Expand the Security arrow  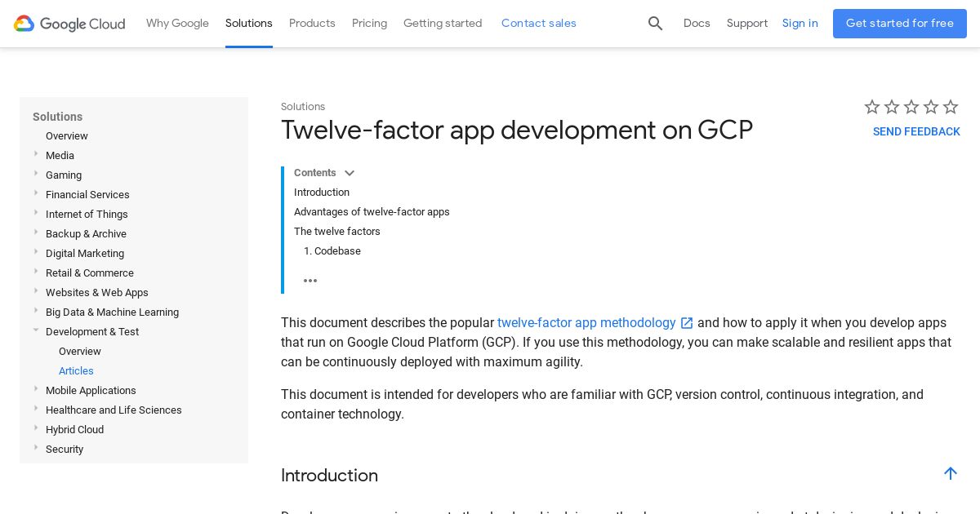36,448
